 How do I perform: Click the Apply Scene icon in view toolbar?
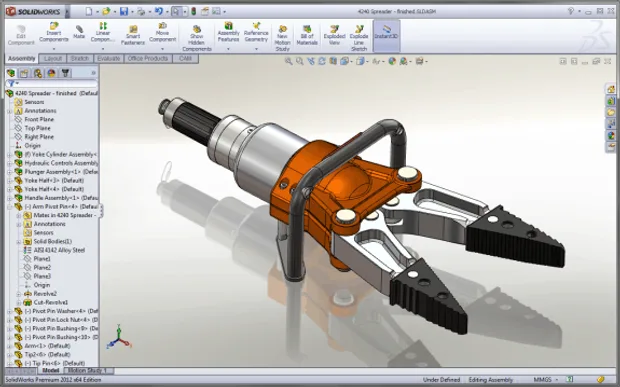pos(403,61)
